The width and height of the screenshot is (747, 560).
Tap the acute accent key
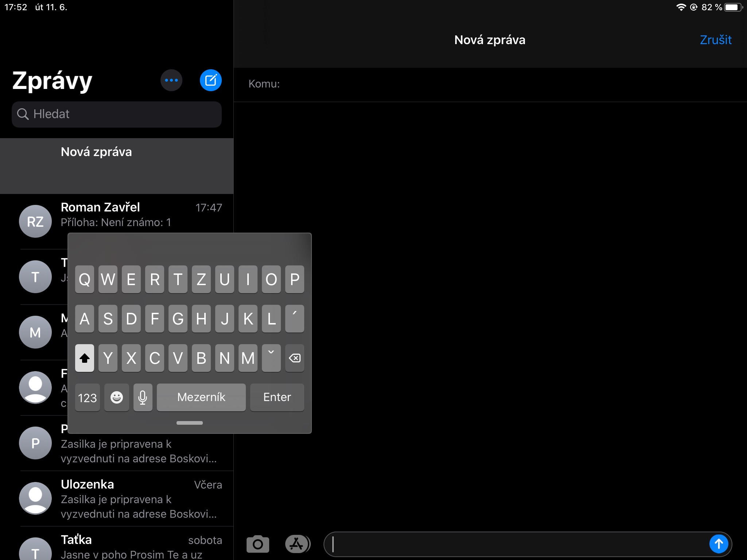coord(295,319)
